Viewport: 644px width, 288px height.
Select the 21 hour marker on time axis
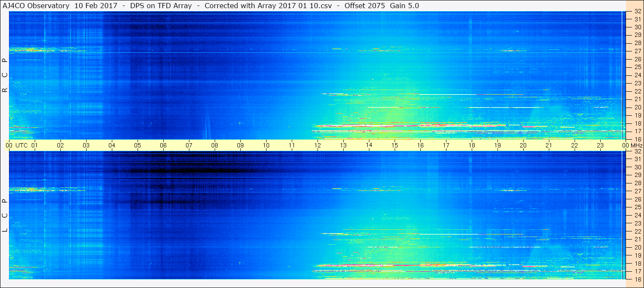pos(549,145)
